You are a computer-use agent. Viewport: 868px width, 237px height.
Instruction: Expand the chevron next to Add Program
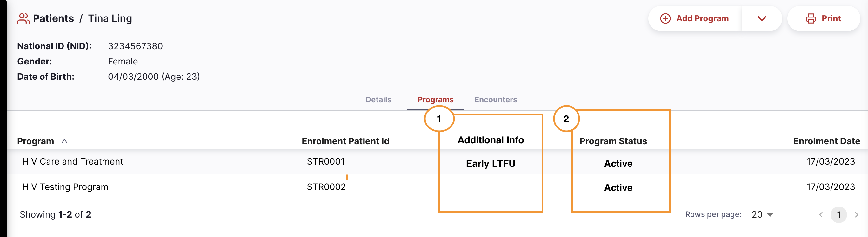762,19
